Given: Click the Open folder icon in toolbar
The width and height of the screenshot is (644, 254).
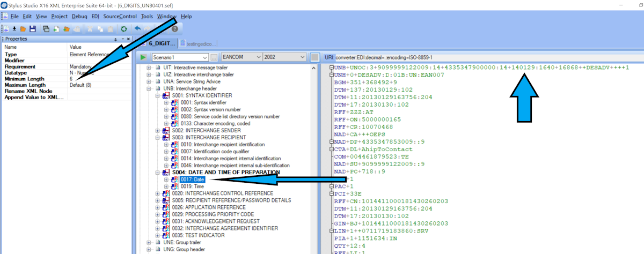Looking at the screenshot, I should [23, 28].
